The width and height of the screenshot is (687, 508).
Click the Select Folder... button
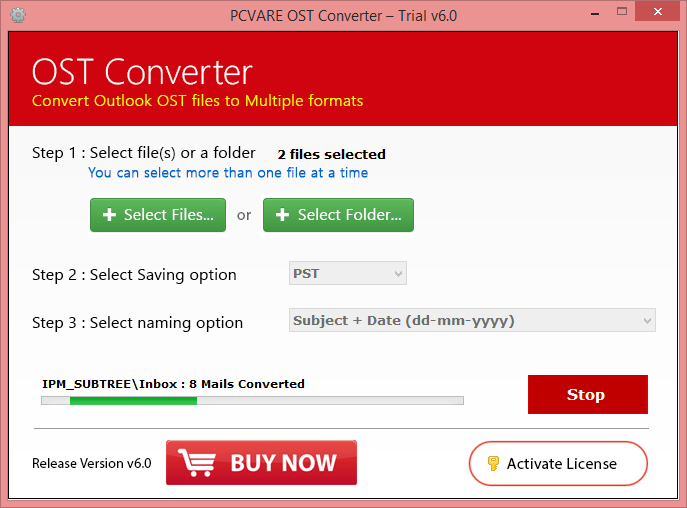click(338, 215)
